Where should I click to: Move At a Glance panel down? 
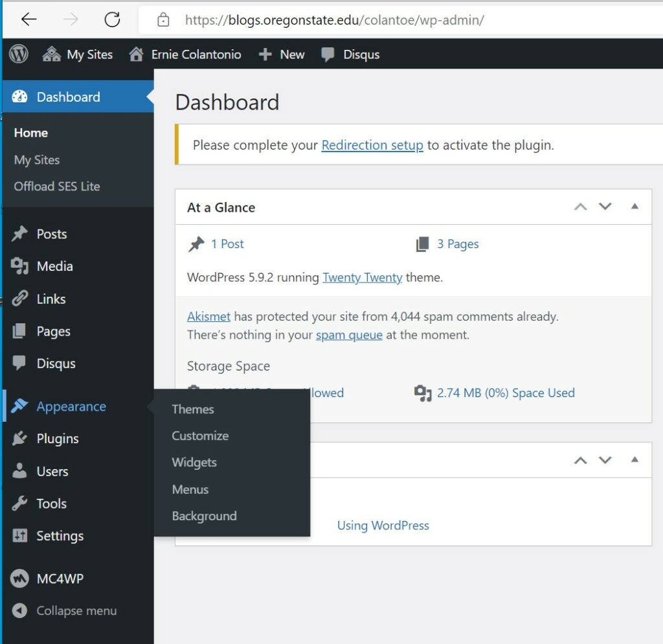[605, 206]
